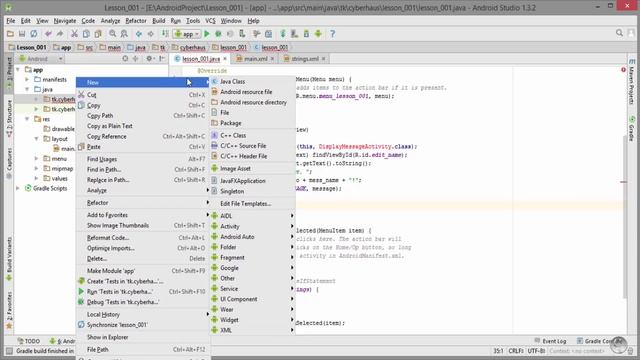The height and width of the screenshot is (360, 640).
Task: Switch to the main.xml editor tab
Action: tap(256, 59)
